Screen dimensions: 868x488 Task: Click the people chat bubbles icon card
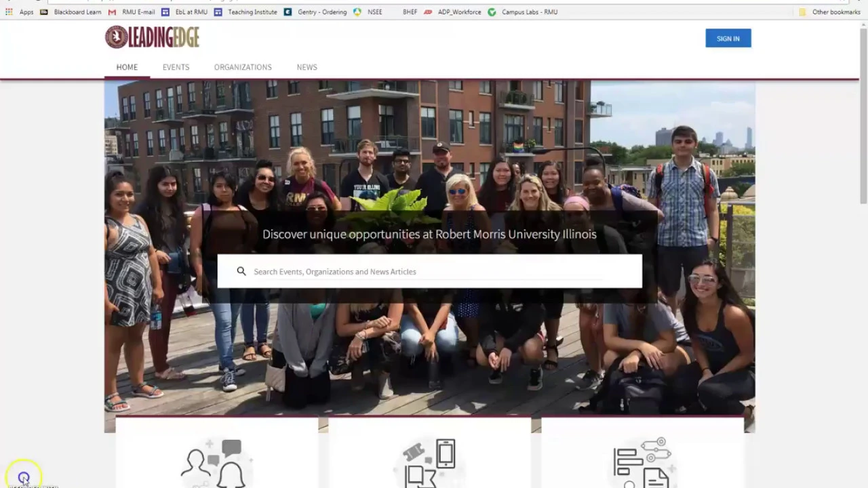[x=216, y=462]
